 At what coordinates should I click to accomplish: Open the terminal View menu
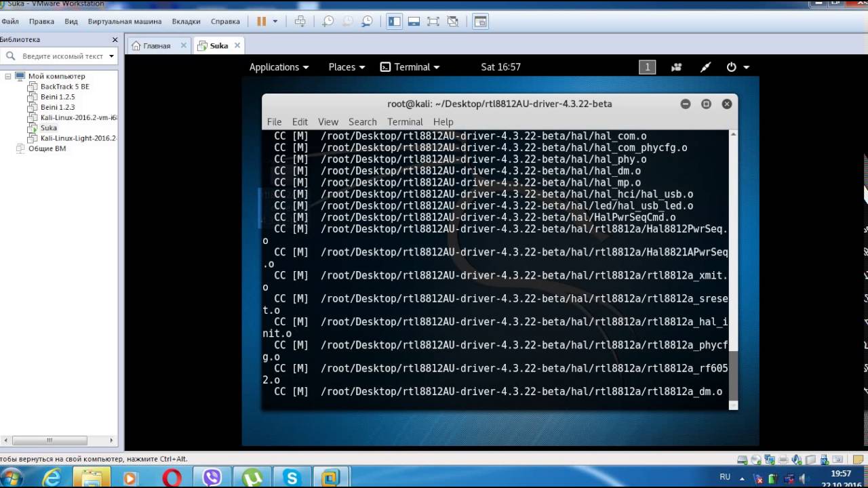[328, 122]
